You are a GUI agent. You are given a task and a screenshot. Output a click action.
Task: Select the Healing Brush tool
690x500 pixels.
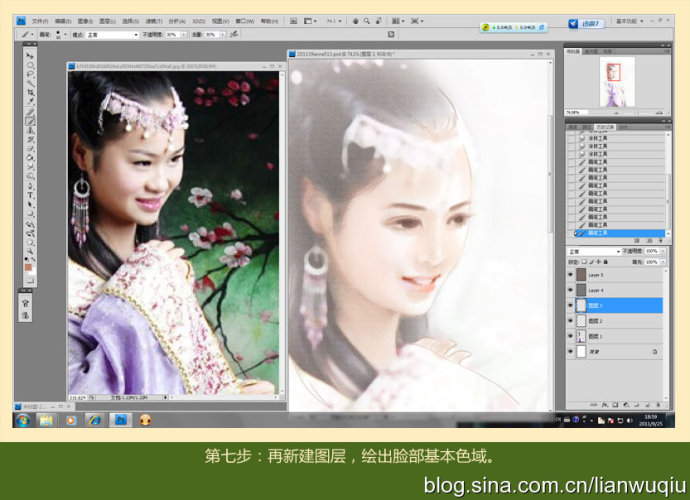pyautogui.click(x=30, y=112)
